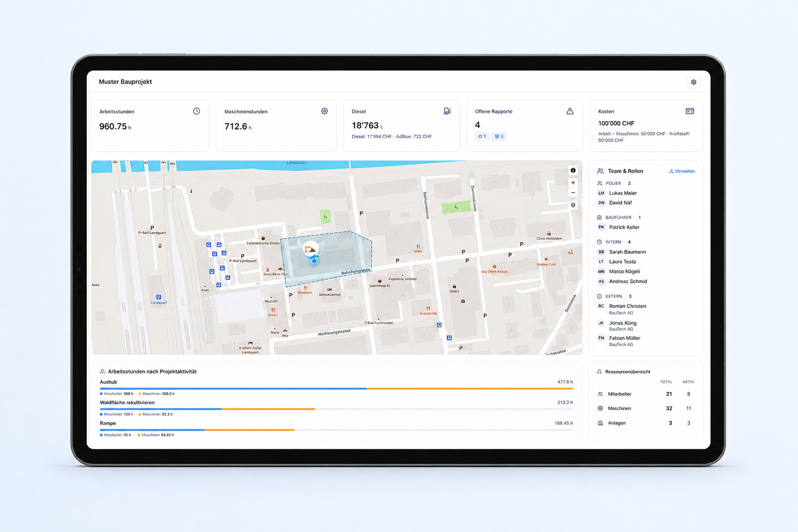Click the Rampe 188.45 h total
The image size is (798, 532).
click(564, 423)
